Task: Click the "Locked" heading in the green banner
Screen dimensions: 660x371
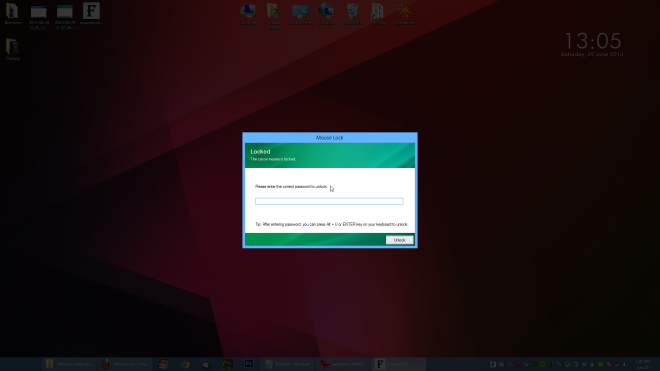Action: pos(261,152)
